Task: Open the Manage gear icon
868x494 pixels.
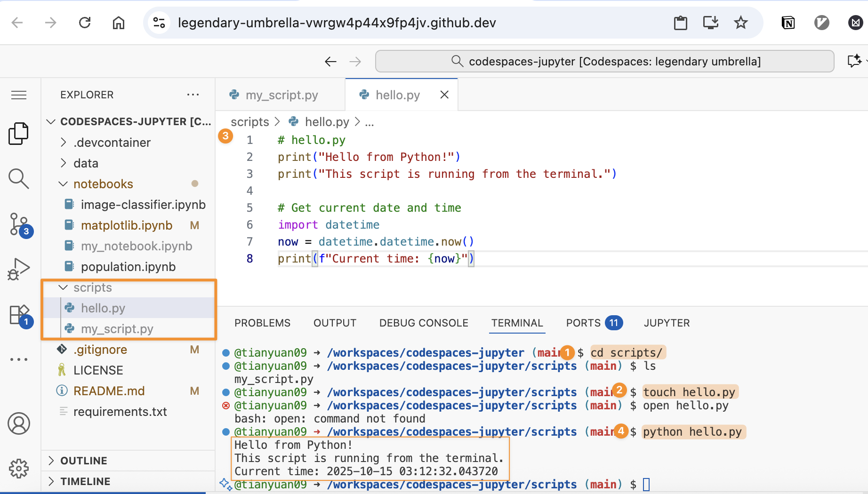Action: 19,469
